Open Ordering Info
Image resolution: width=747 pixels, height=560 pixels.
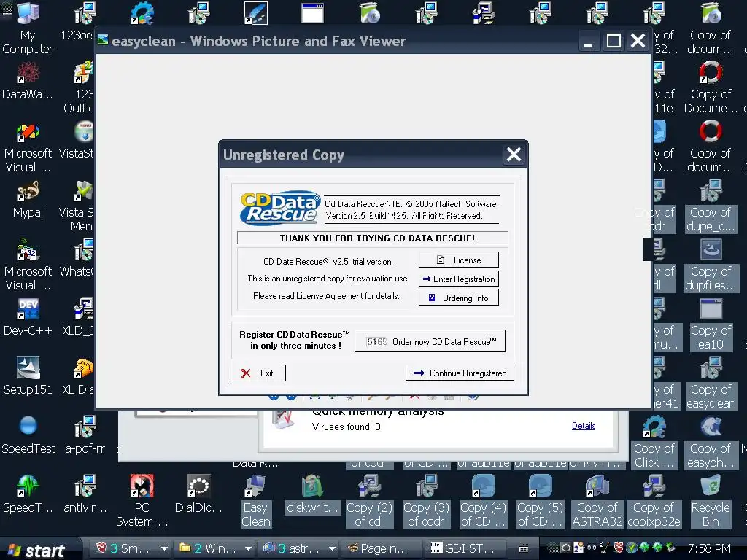[x=459, y=297]
